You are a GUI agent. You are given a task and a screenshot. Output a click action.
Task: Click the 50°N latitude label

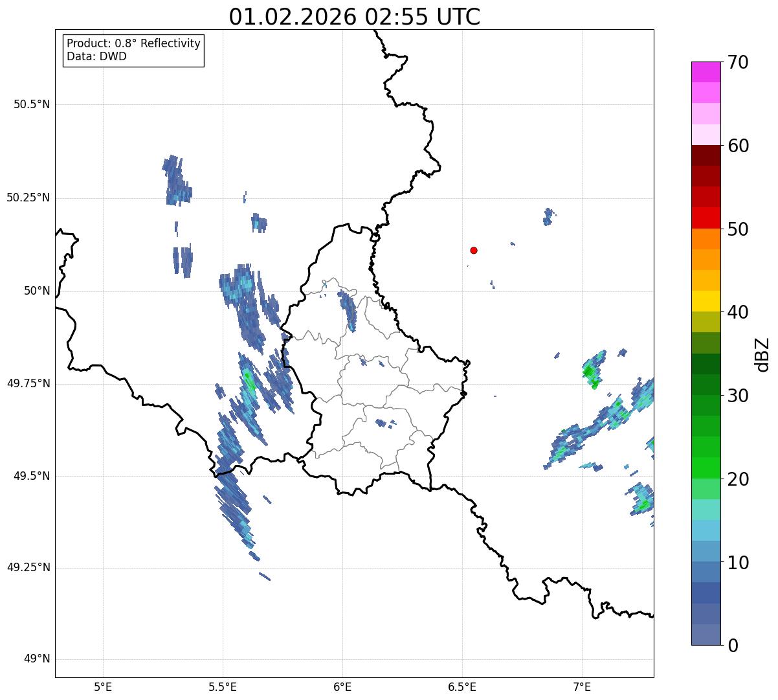pyautogui.click(x=37, y=291)
